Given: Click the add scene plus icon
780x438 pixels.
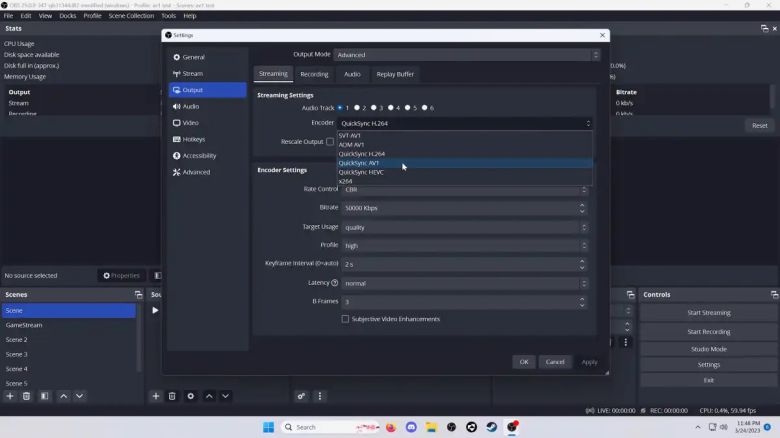Looking at the screenshot, I should tap(10, 396).
